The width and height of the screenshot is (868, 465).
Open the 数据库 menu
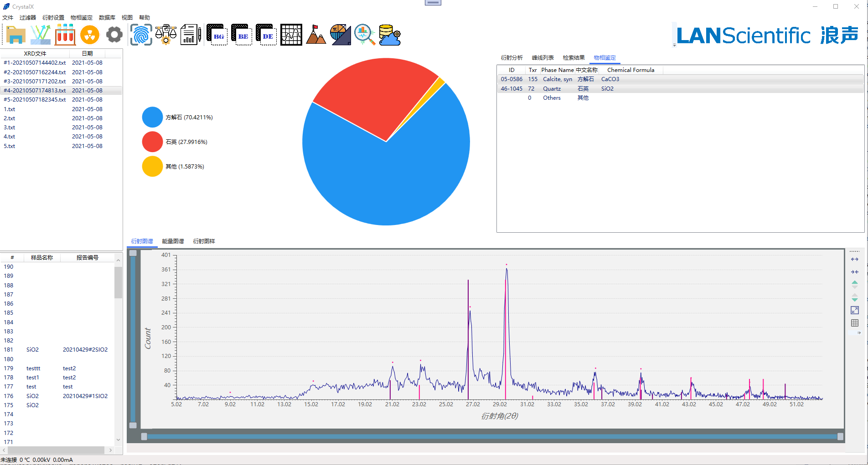tap(107, 18)
